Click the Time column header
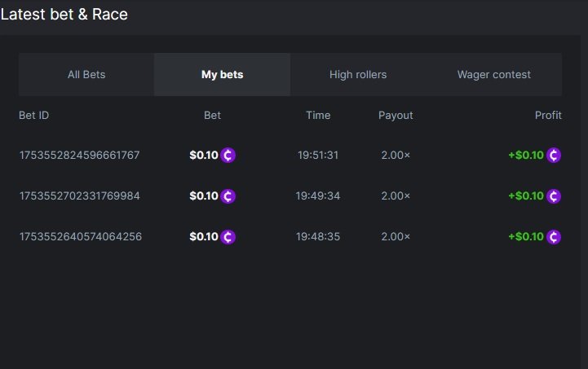 coord(318,116)
